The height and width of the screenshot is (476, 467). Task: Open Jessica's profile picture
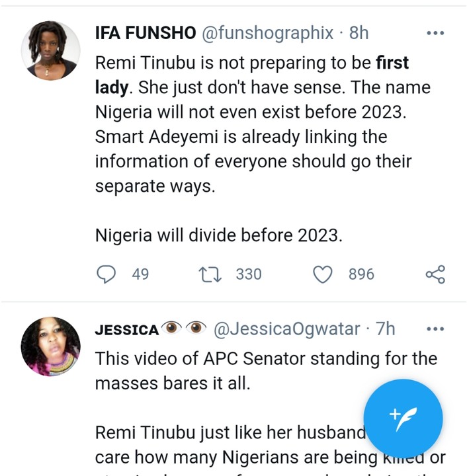[x=50, y=346]
